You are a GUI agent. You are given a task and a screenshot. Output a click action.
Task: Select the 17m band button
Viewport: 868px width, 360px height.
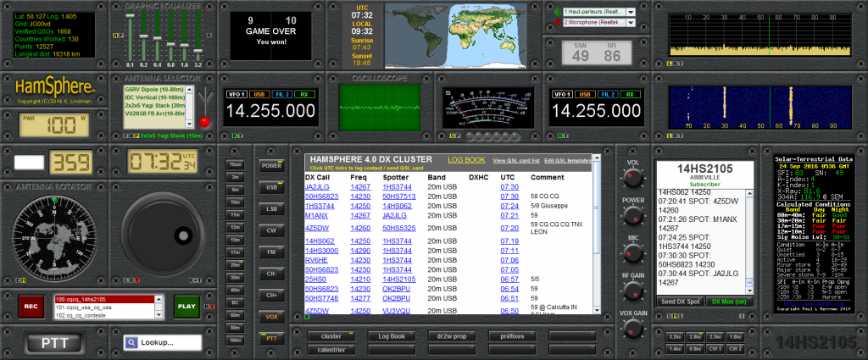click(236, 252)
